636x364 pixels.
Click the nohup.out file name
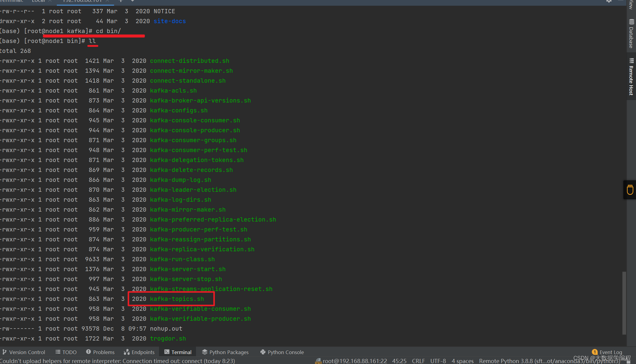pos(166,329)
